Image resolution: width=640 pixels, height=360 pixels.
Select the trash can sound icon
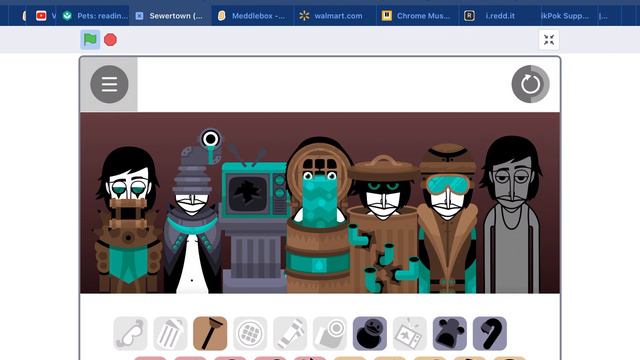point(170,333)
